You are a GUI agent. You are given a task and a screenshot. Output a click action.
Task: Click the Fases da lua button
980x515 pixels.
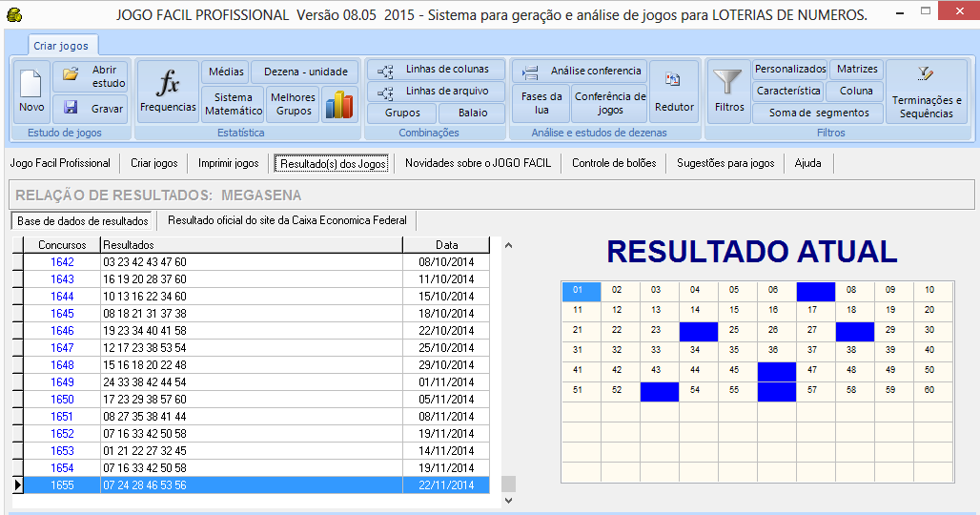541,103
